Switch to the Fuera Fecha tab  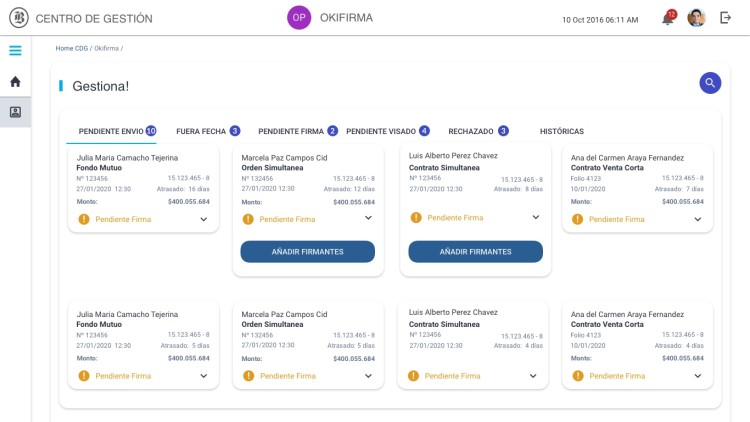201,131
